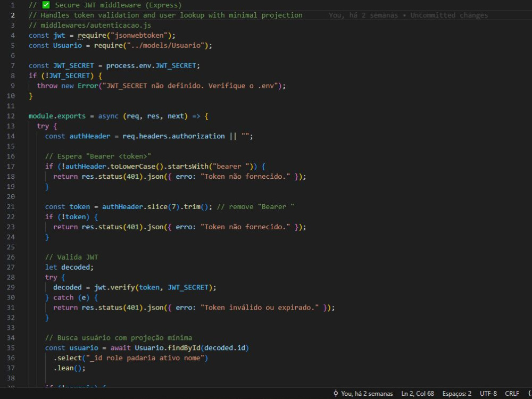Click the comment "// Busca usuário com projeção mínima"

(x=119, y=338)
